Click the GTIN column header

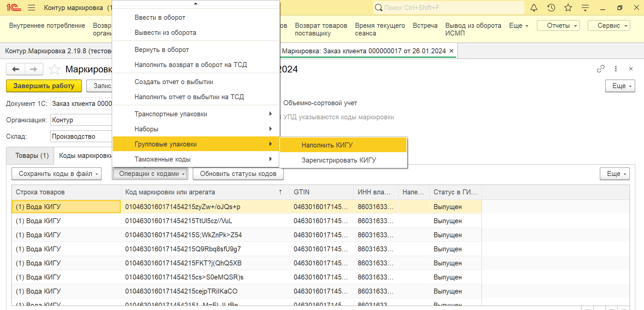[321, 192]
